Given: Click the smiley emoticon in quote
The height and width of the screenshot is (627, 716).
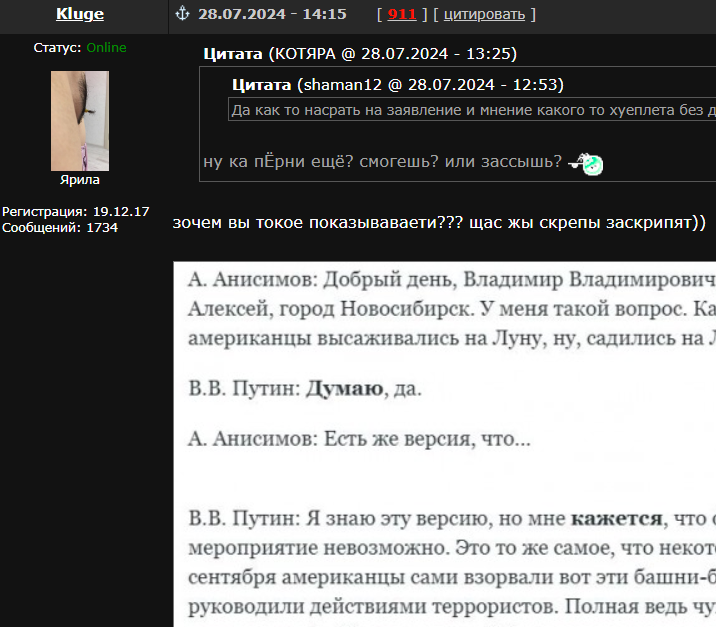Looking at the screenshot, I should 585,163.
